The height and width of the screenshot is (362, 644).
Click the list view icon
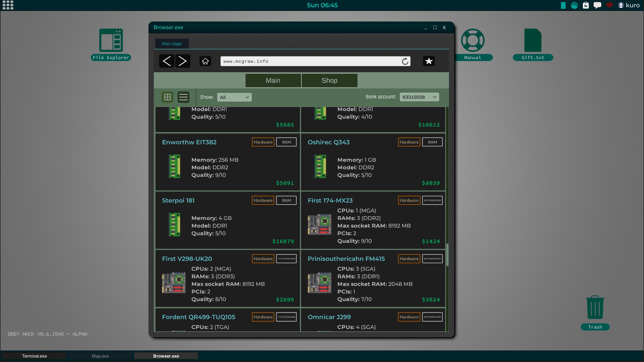[x=183, y=96]
